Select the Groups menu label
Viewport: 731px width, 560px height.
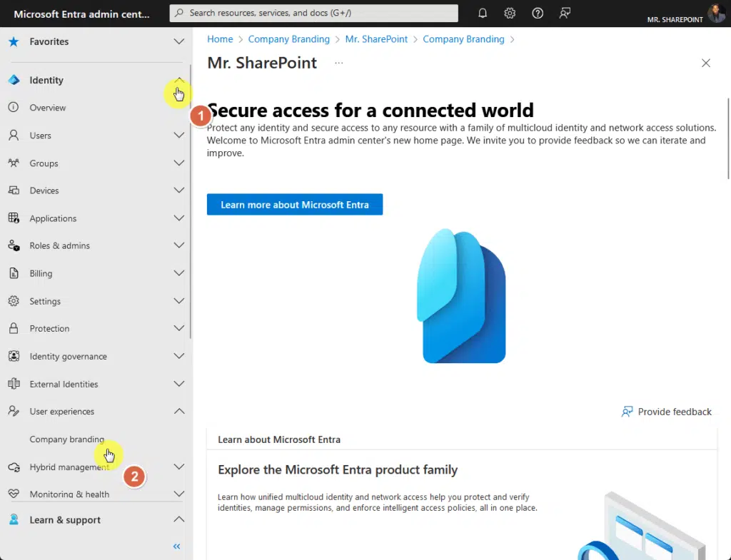coord(44,163)
